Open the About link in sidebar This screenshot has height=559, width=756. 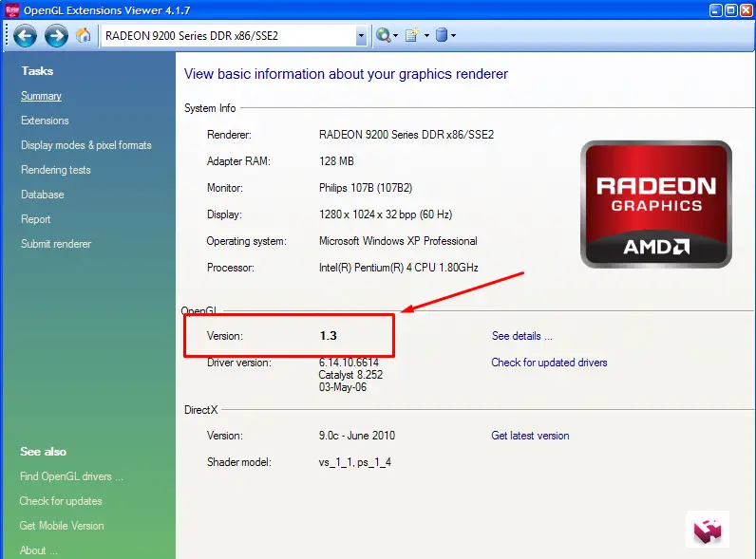[x=38, y=550]
